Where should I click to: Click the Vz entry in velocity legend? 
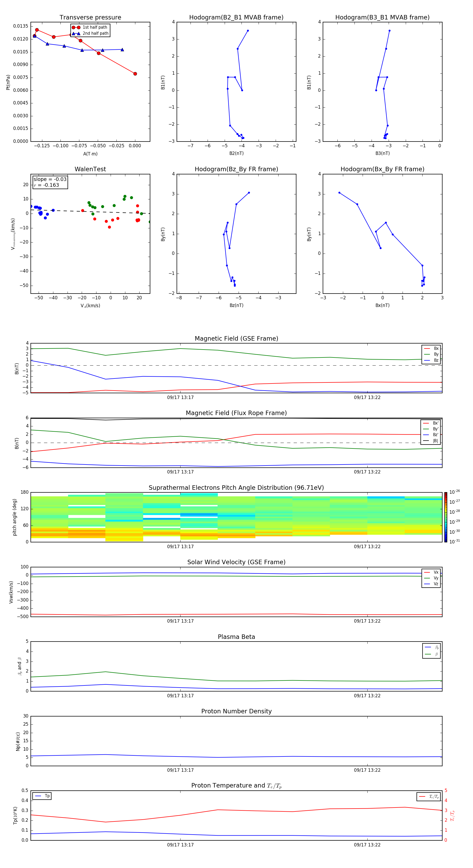pyautogui.click(x=431, y=584)
